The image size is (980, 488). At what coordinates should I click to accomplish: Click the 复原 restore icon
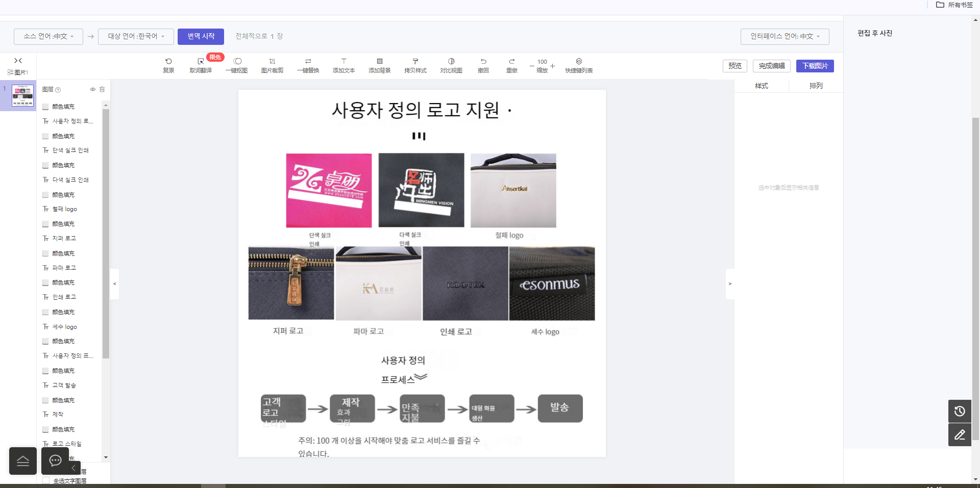[x=168, y=66]
